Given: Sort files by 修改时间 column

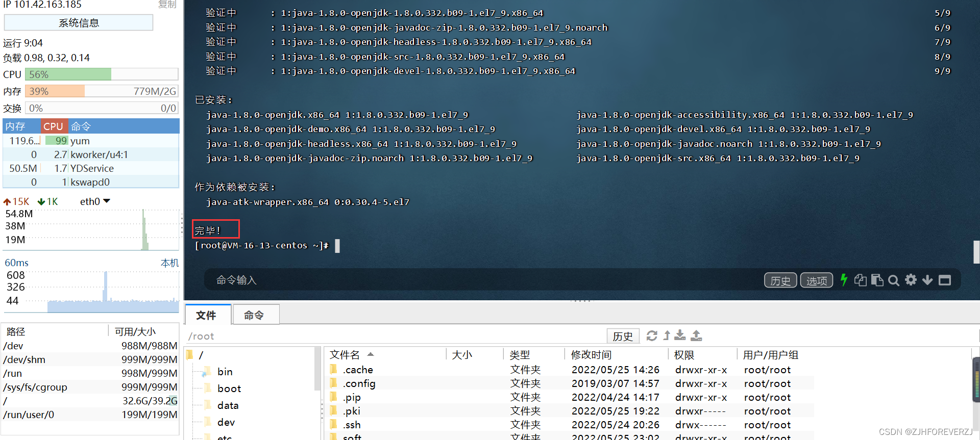Looking at the screenshot, I should tap(591, 354).
